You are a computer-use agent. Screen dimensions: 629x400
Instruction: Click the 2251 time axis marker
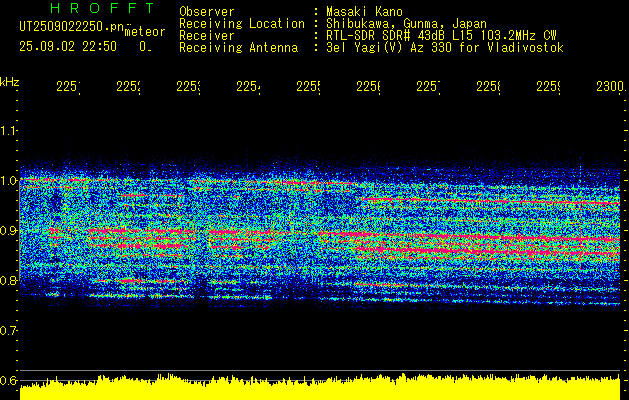[68, 87]
